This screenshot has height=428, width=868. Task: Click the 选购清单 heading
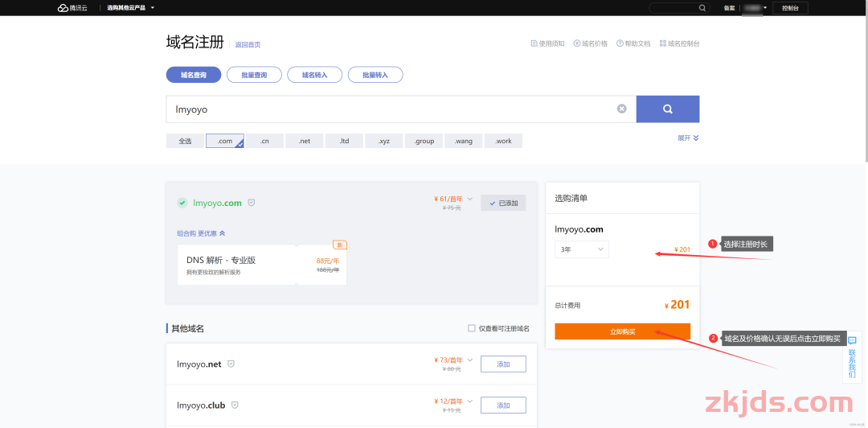pyautogui.click(x=571, y=198)
